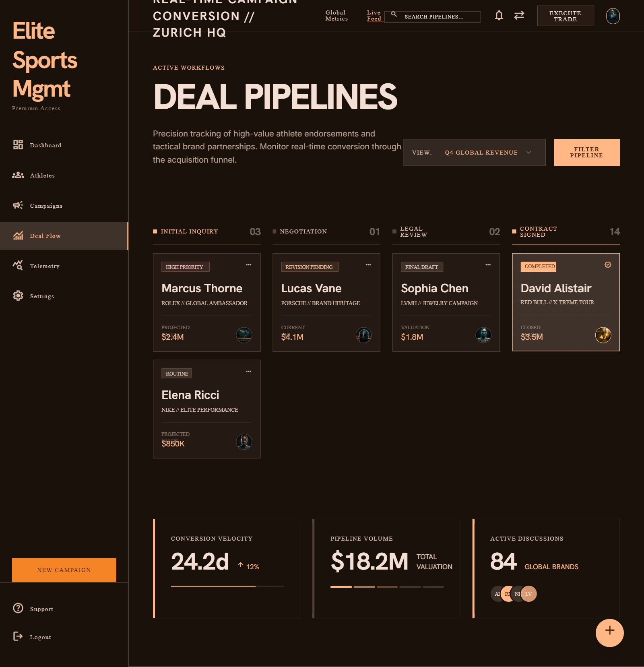This screenshot has height=667, width=644.
Task: Click the $2.4M projected value
Action: click(173, 337)
